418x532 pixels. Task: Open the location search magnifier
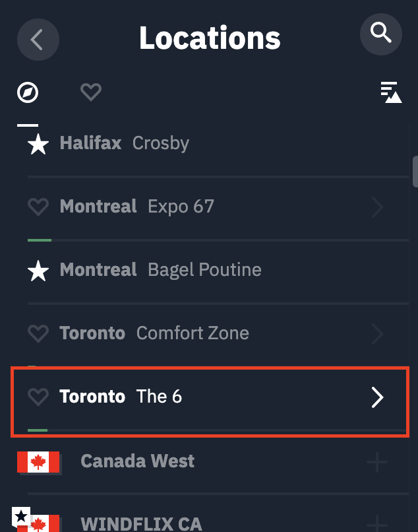click(381, 33)
